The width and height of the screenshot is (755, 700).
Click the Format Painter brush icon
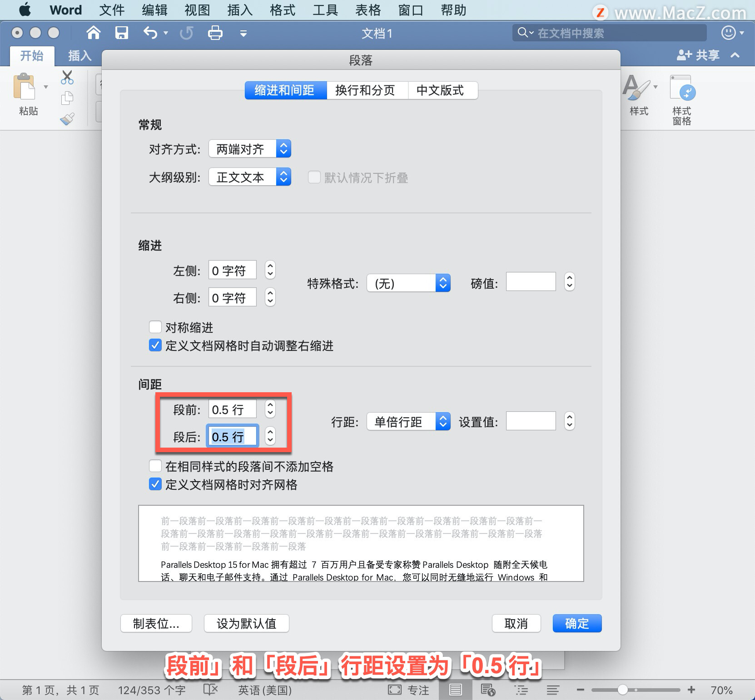tap(67, 118)
